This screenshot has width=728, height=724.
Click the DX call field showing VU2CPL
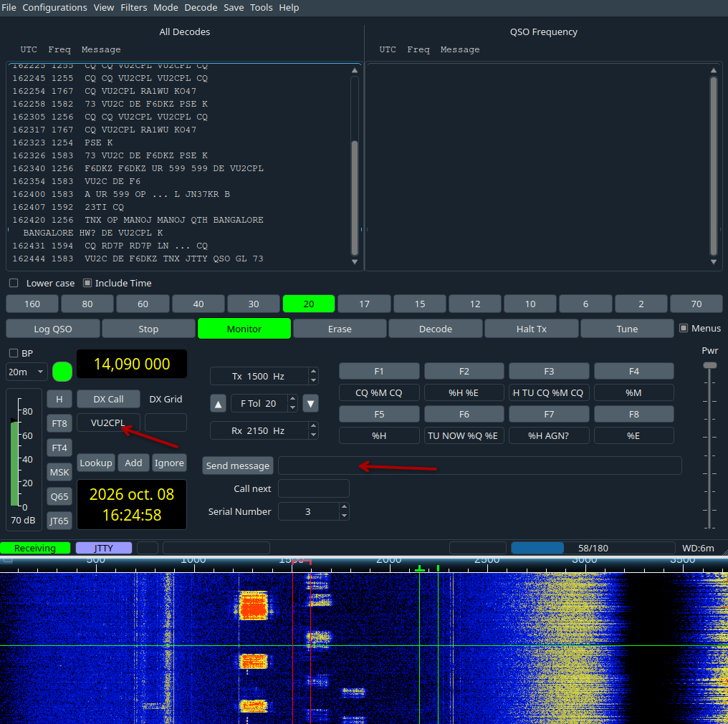[109, 423]
